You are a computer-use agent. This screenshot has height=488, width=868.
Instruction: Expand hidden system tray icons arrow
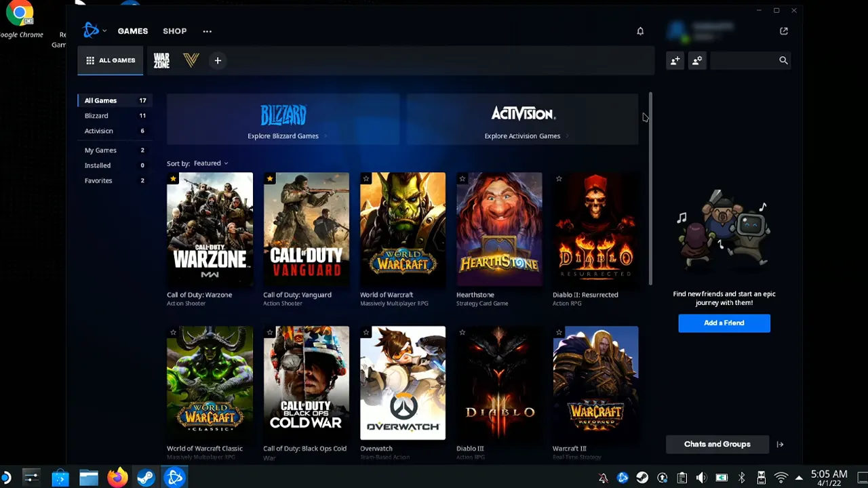tap(800, 479)
